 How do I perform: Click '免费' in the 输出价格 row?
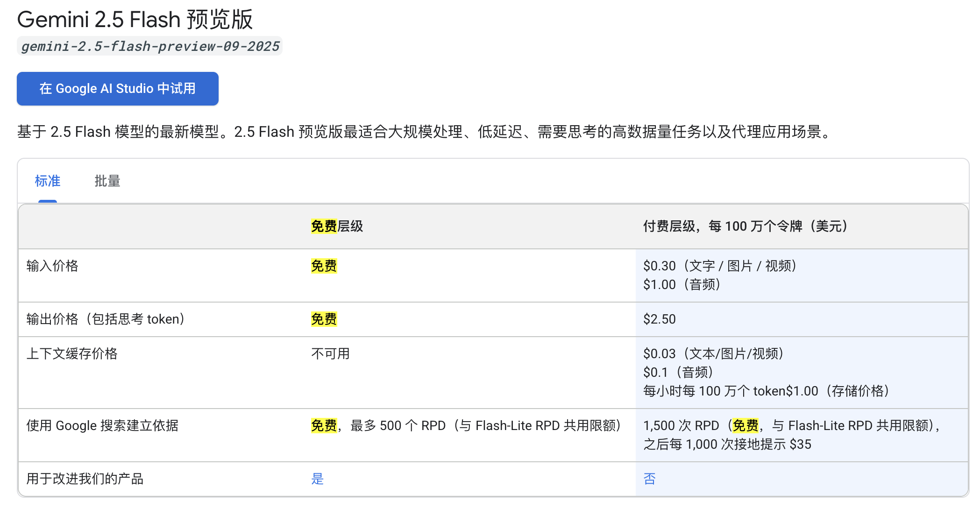[324, 319]
